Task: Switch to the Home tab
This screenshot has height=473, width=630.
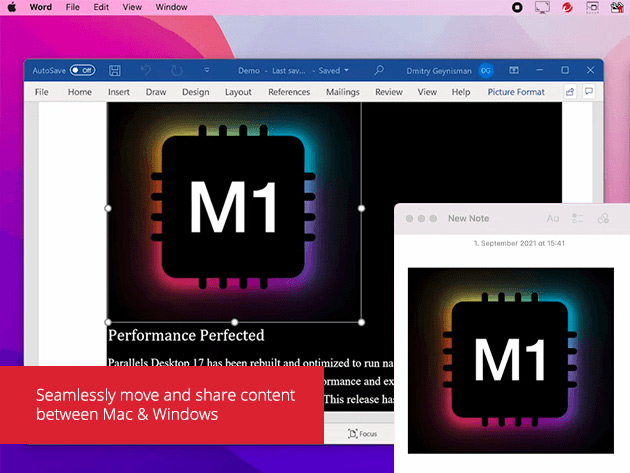Action: pyautogui.click(x=80, y=92)
